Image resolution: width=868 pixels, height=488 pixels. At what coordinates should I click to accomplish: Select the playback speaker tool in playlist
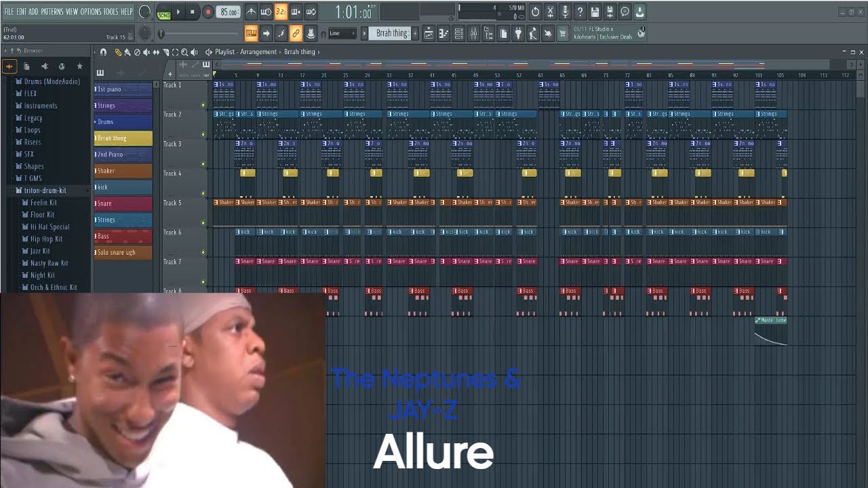click(195, 52)
